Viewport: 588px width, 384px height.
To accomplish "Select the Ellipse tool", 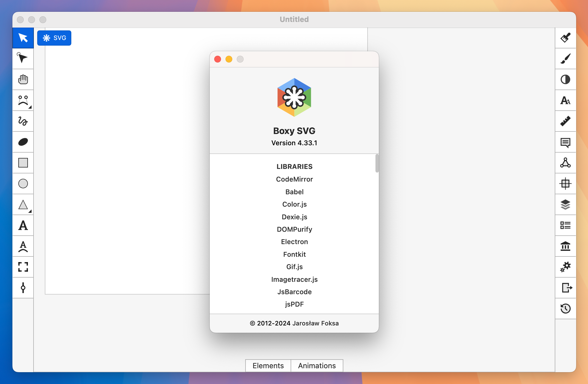I will pos(23,184).
